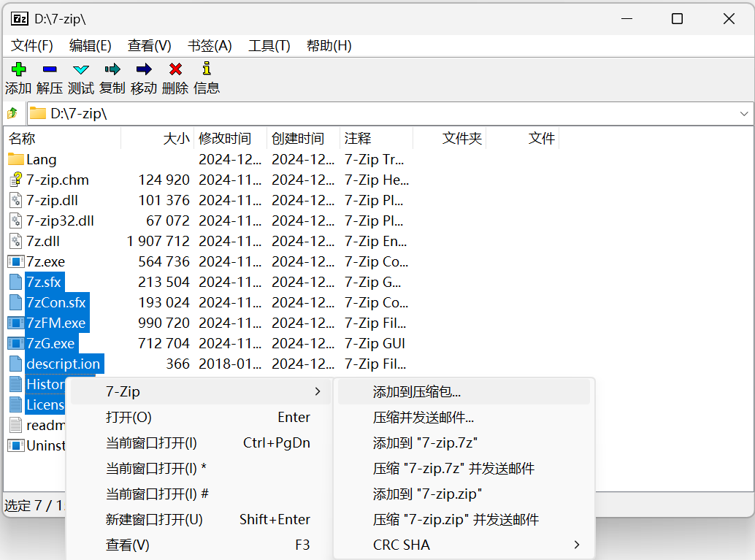Choose 当前窗口打开(I) * entry
Screen dimensions: 755x560
click(200, 468)
